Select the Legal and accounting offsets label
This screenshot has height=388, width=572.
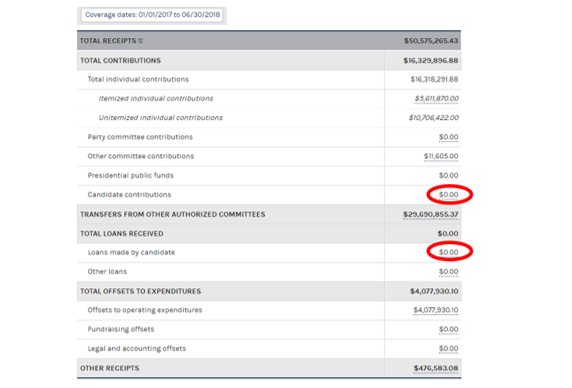point(137,349)
